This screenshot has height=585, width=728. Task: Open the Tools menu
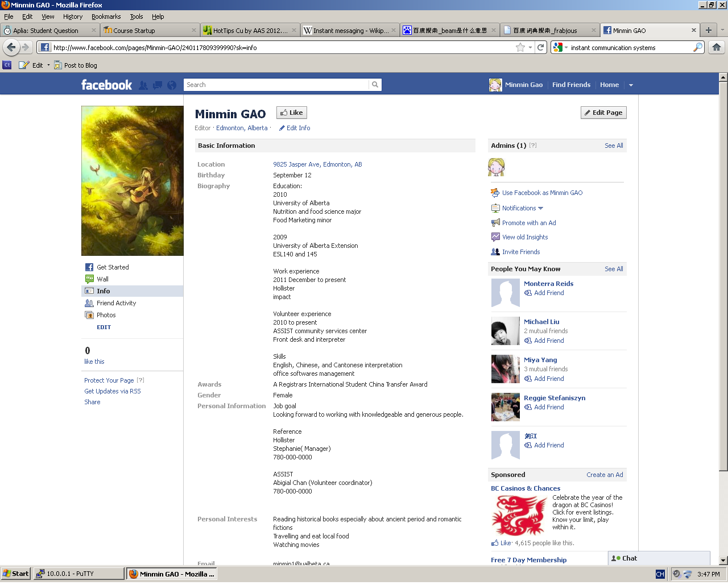click(x=136, y=16)
